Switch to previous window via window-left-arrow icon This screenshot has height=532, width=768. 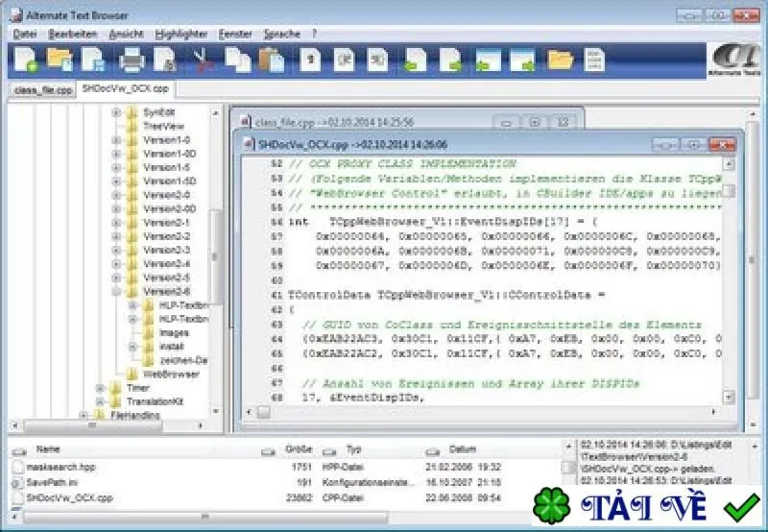(488, 60)
